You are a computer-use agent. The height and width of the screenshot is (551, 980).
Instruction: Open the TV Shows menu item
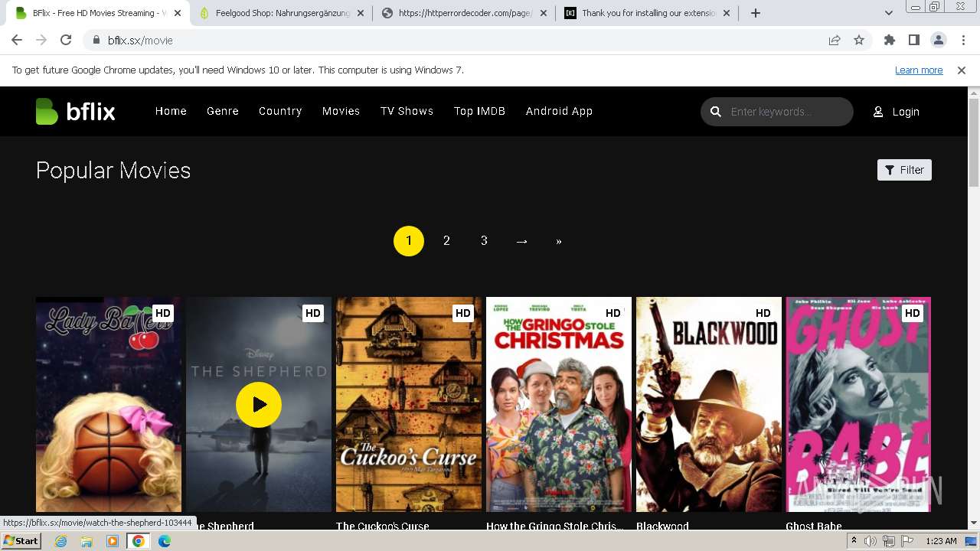click(407, 111)
